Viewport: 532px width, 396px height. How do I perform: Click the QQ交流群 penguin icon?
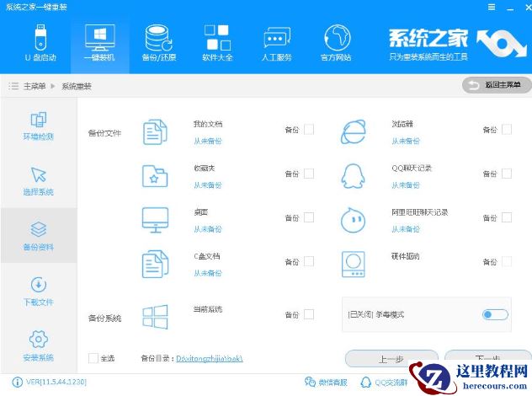pyautogui.click(x=365, y=382)
